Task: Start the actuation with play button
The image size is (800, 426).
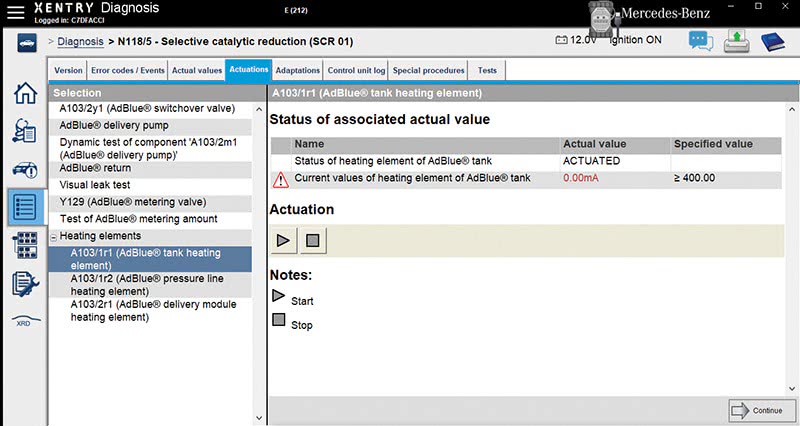Action: 283,240
